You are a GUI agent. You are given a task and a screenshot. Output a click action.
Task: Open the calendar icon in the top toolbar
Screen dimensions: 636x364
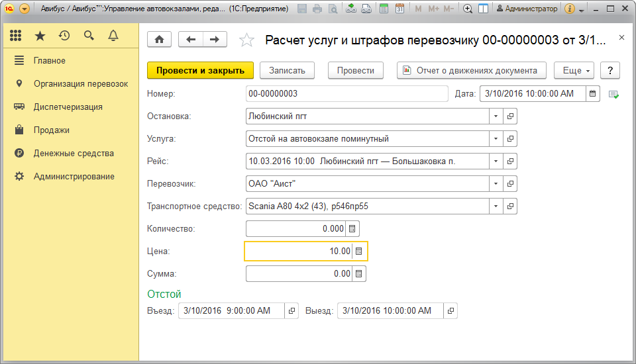click(399, 9)
